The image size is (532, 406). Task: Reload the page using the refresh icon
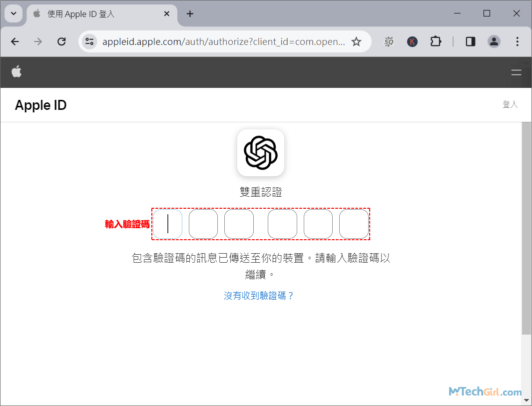[x=61, y=41]
